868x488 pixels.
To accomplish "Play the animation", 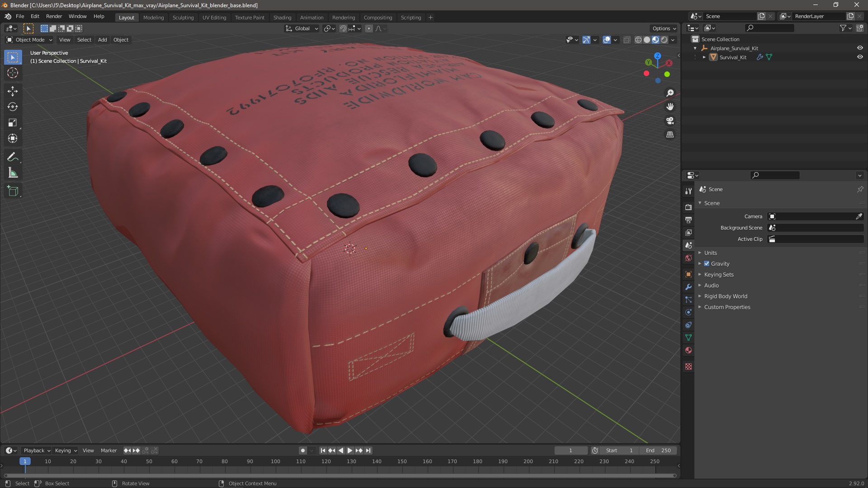I will point(350,450).
